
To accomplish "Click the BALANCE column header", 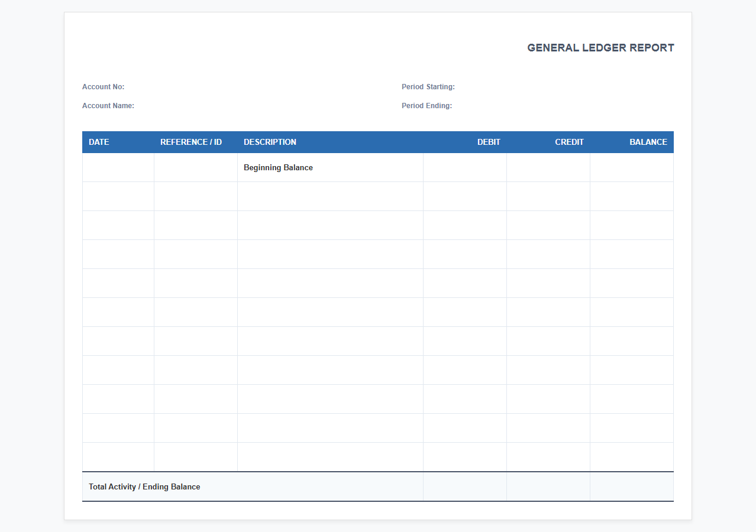I will pyautogui.click(x=632, y=142).
